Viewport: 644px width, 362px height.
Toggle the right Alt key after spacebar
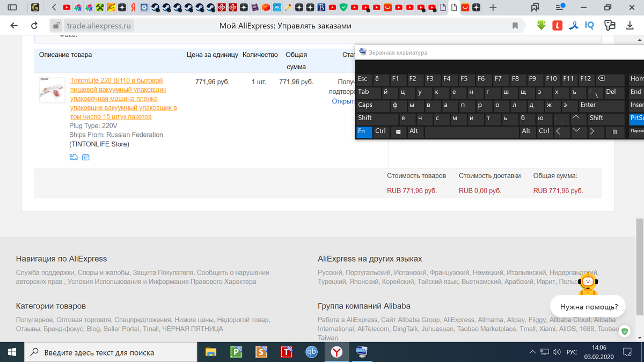pyautogui.click(x=527, y=131)
